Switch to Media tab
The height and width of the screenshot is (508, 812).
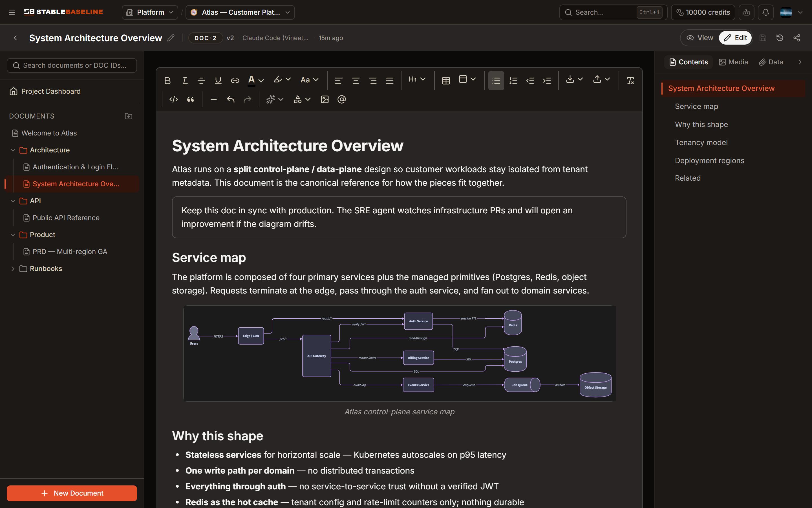point(734,62)
